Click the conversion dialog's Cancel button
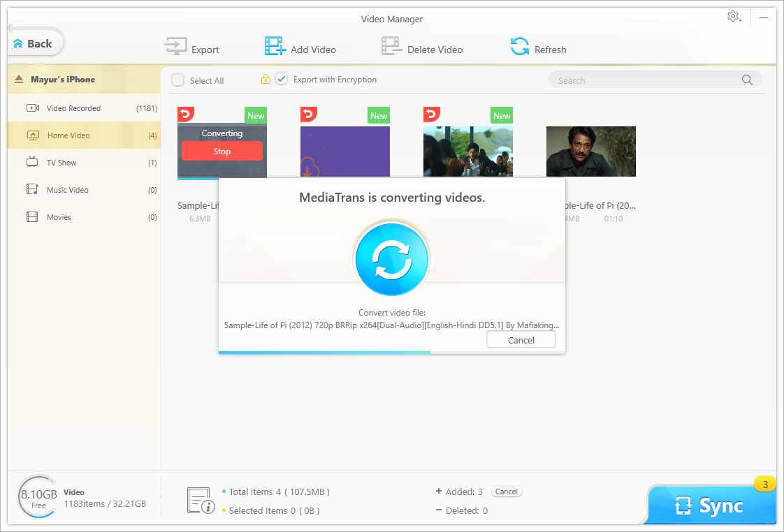Viewport: 784px width, 532px height. click(521, 340)
